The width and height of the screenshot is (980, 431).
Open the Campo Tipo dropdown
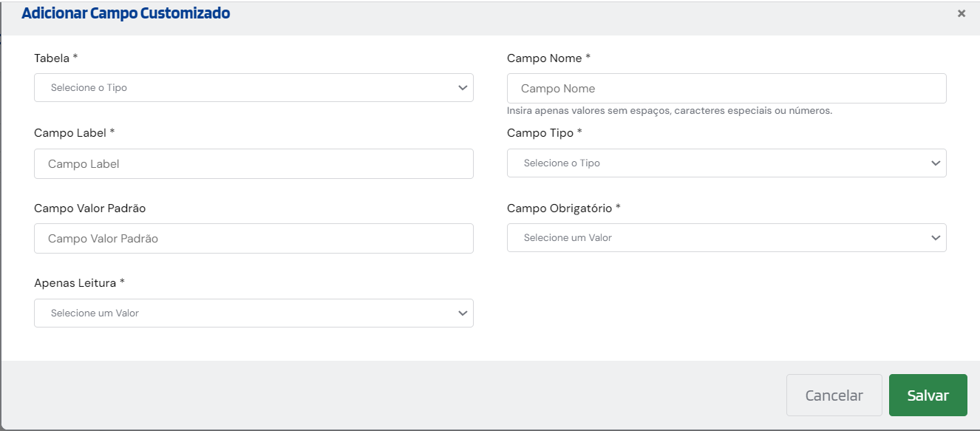(726, 163)
